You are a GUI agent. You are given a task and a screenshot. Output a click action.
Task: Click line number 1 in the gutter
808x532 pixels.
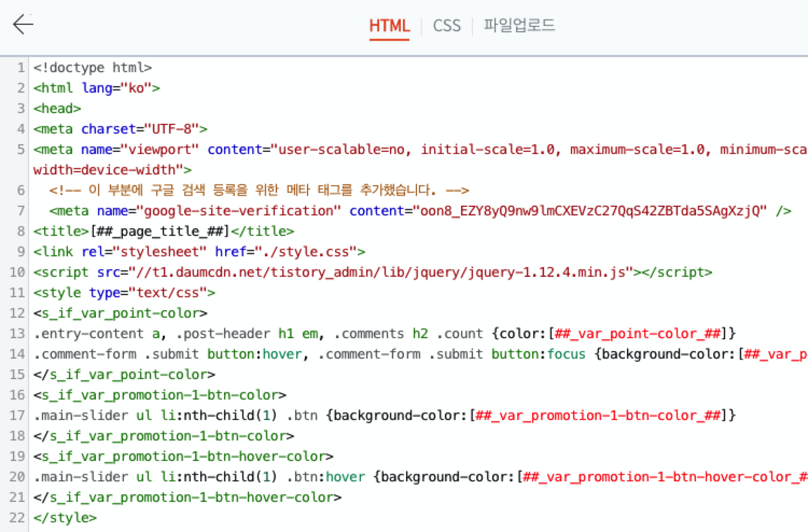click(x=21, y=68)
